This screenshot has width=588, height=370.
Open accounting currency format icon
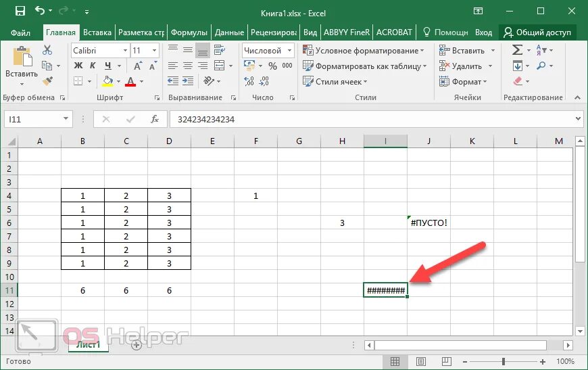[x=249, y=66]
